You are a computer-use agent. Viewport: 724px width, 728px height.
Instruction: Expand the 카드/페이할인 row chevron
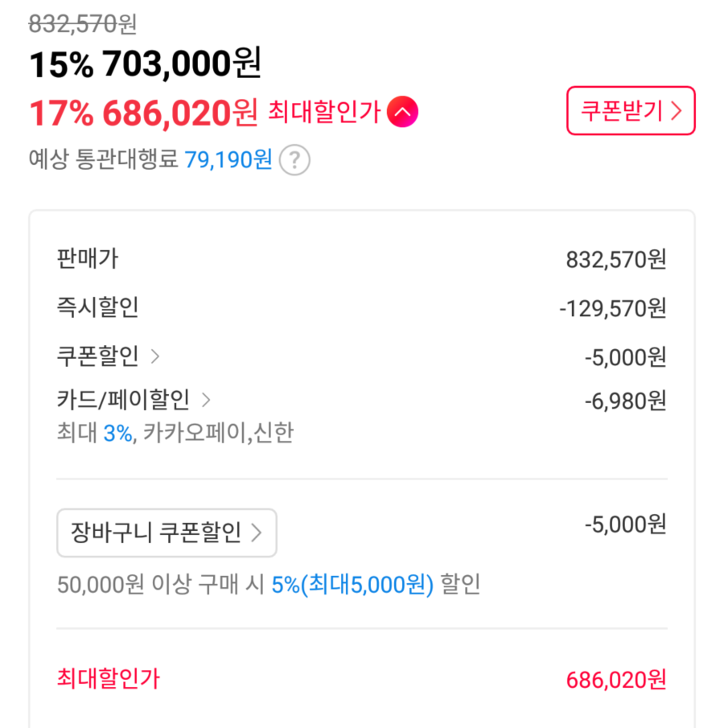point(206,399)
